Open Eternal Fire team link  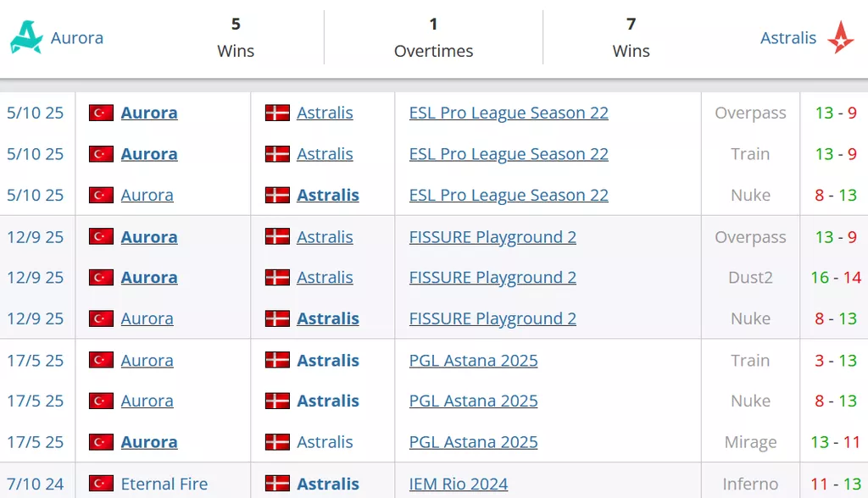tap(164, 484)
